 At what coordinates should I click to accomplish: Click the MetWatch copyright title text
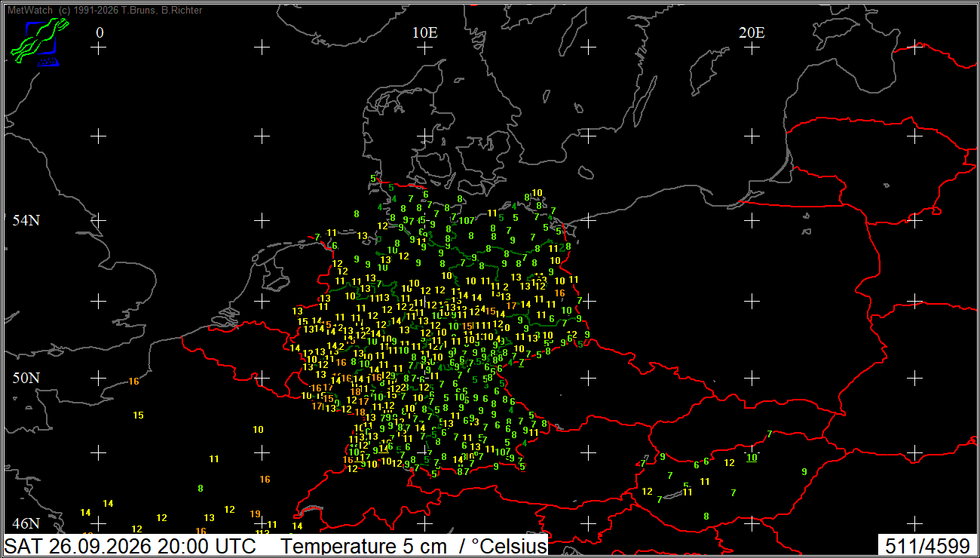[104, 10]
